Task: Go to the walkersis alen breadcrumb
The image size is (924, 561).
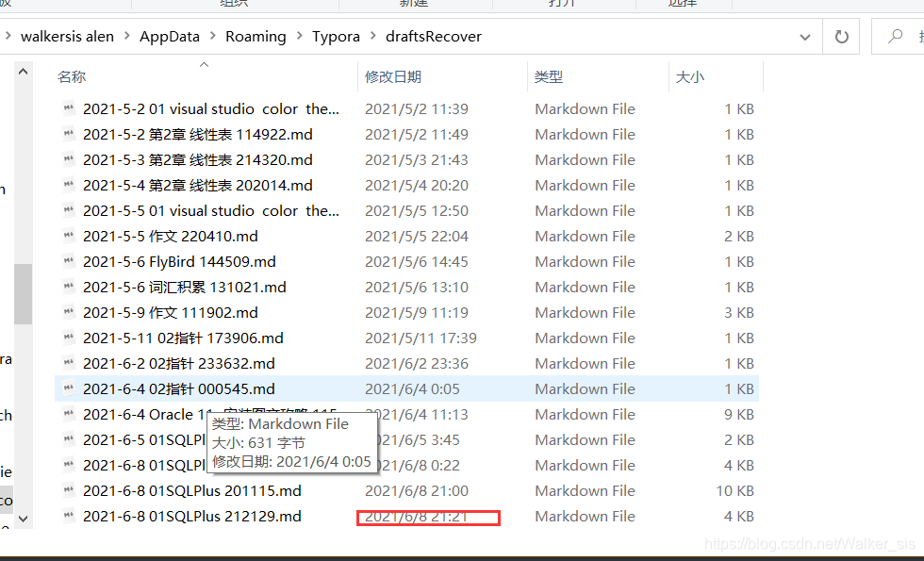Action: [x=67, y=37]
